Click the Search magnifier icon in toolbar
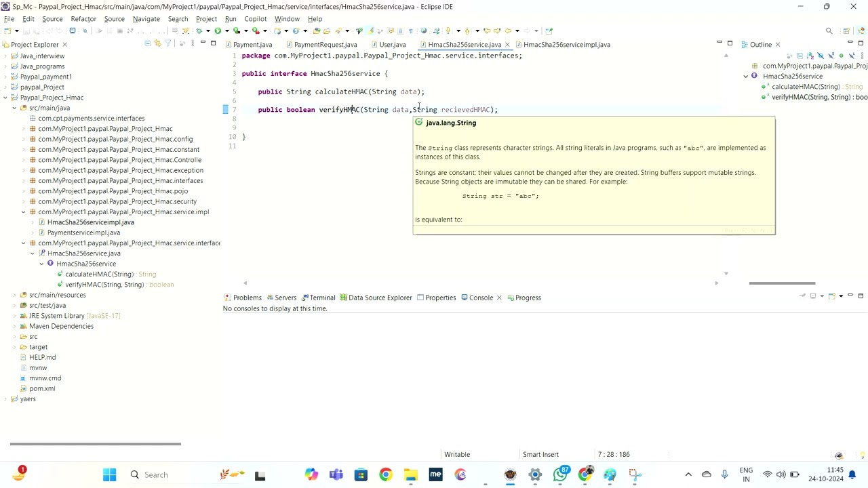Viewport: 868px width, 488px height. tap(829, 30)
